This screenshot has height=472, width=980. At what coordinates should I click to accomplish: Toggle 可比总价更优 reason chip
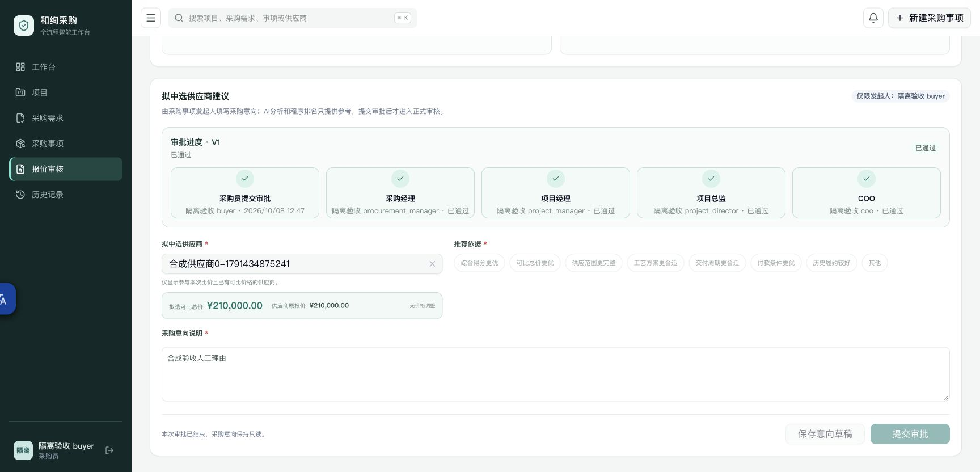(535, 263)
